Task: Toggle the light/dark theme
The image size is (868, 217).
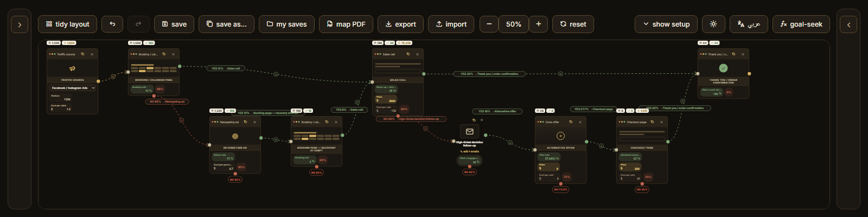Action: [x=713, y=24]
